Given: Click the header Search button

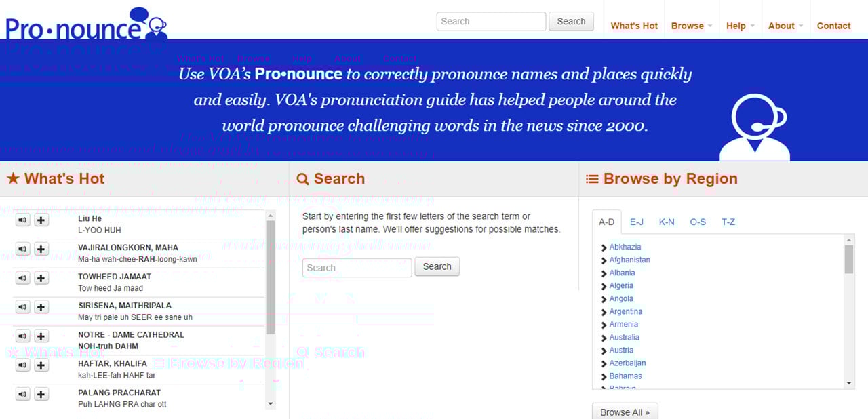Looking at the screenshot, I should [x=571, y=21].
